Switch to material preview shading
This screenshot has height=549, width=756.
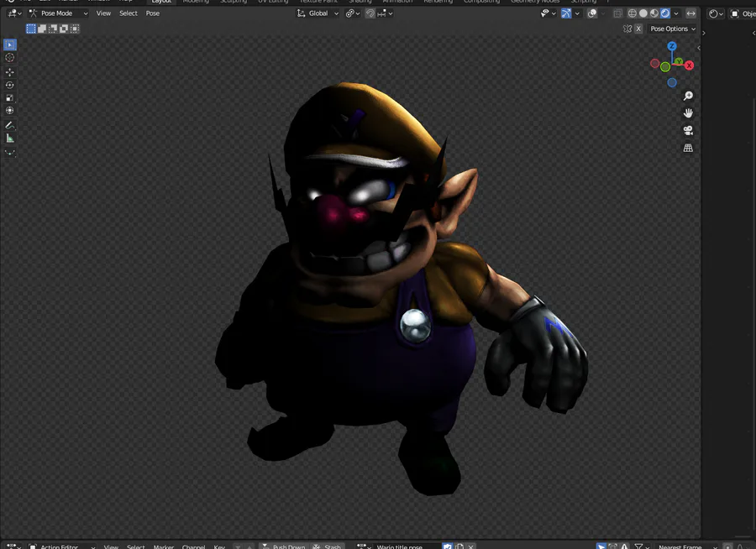click(x=654, y=13)
